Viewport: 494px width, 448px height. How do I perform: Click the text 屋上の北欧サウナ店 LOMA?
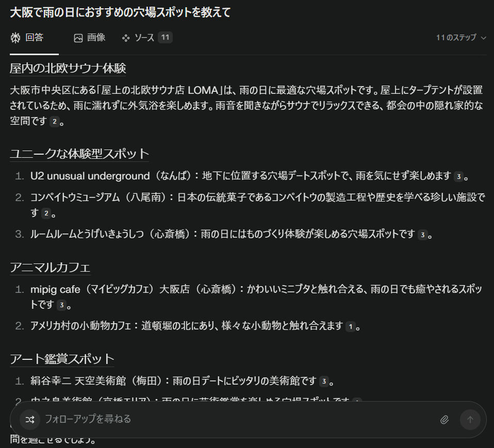159,90
